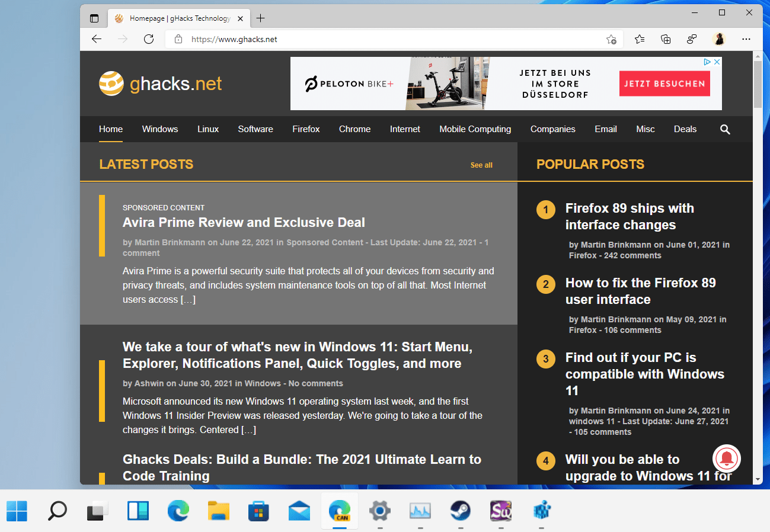770x532 pixels.
Task: Open the Favorites list icon
Action: click(640, 39)
